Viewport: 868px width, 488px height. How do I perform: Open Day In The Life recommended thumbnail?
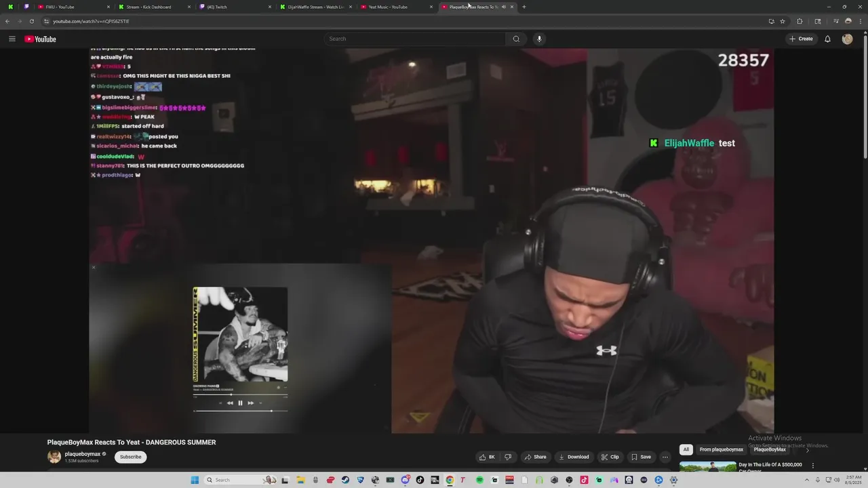(707, 467)
